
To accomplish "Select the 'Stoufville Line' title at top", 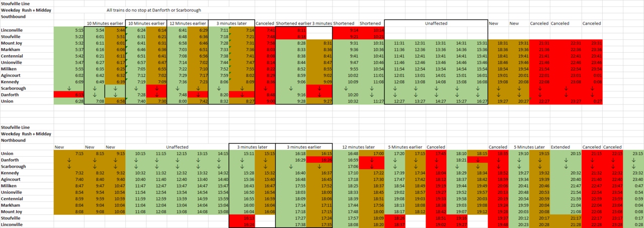I will (16, 4).
